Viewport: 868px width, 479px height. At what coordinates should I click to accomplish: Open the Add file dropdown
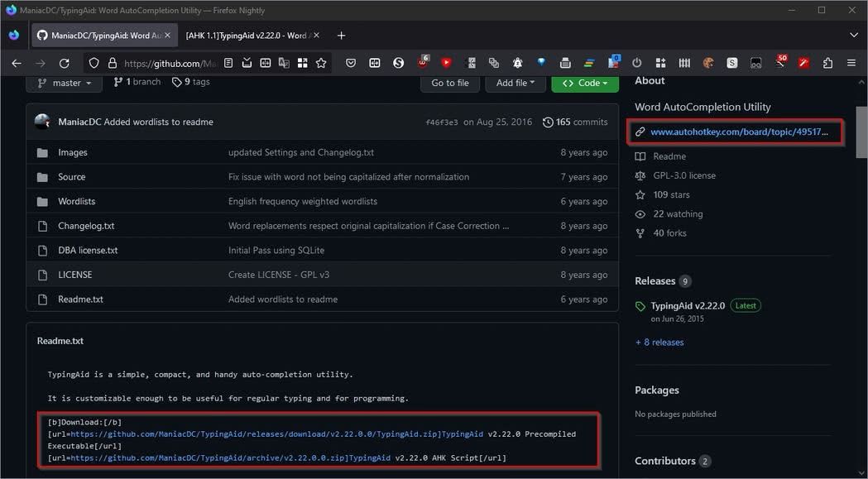pos(515,83)
